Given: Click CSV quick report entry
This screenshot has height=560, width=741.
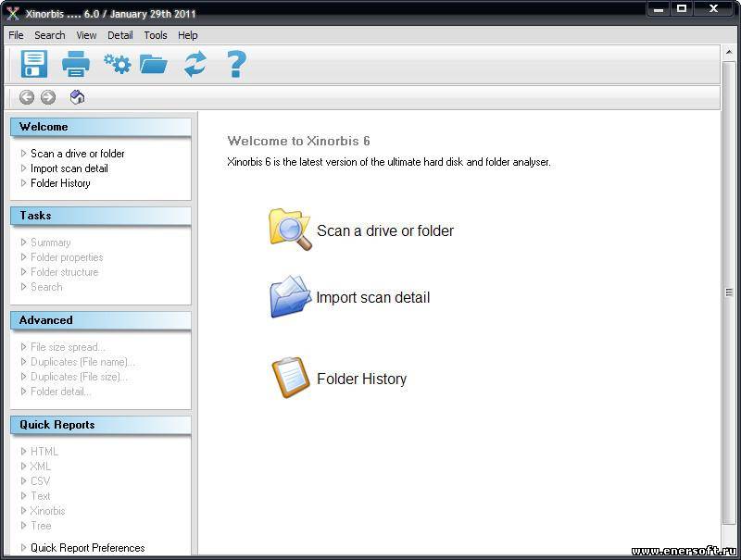Looking at the screenshot, I should (x=40, y=481).
